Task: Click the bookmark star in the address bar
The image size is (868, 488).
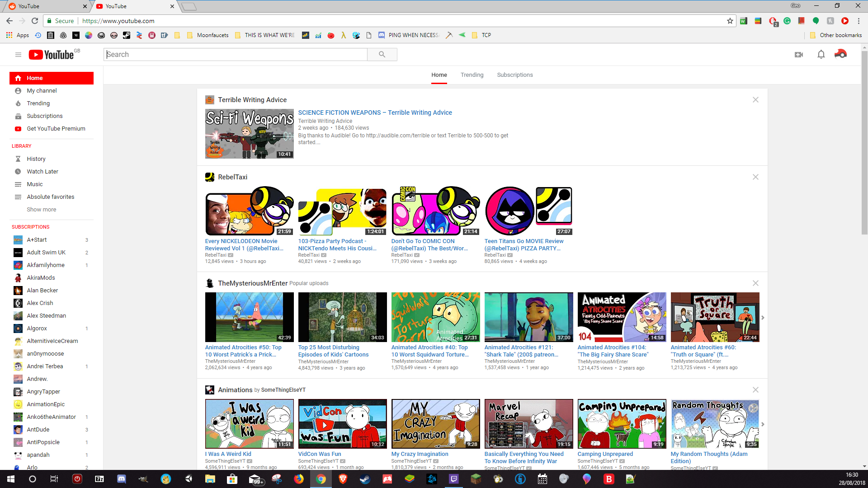Action: tap(729, 21)
